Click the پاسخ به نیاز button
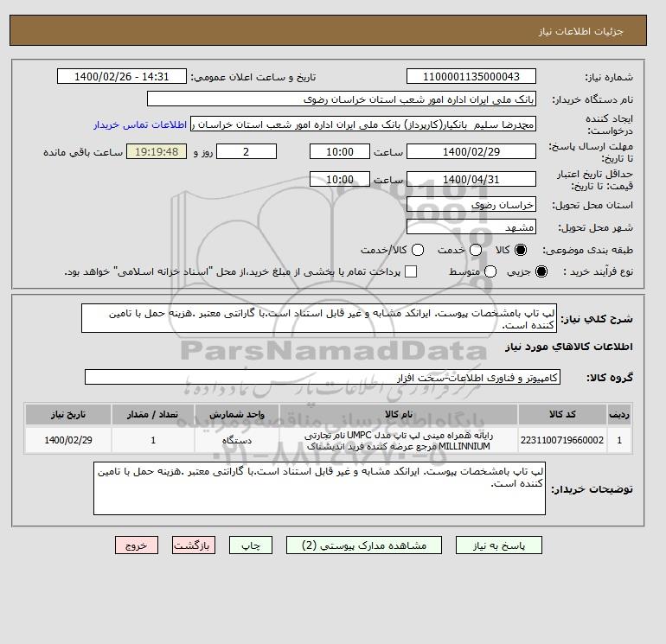Image resolution: width=666 pixels, height=644 pixels. [x=499, y=545]
